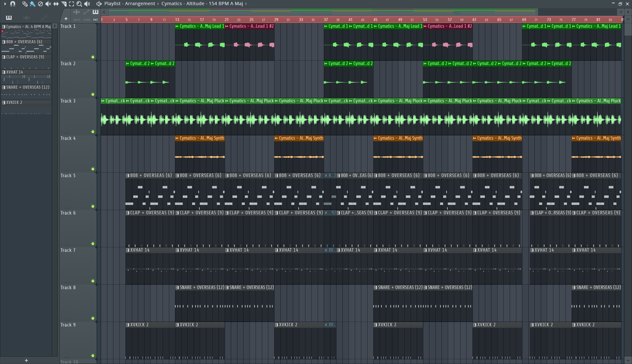The image size is (632, 364).
Task: Mute Track 1 with its green dot
Action: pyautogui.click(x=93, y=57)
